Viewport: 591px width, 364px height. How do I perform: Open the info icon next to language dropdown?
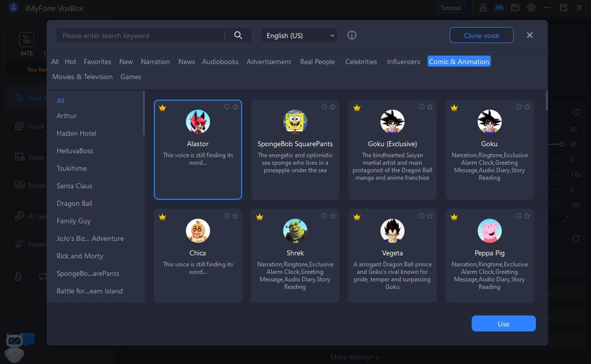tap(352, 36)
